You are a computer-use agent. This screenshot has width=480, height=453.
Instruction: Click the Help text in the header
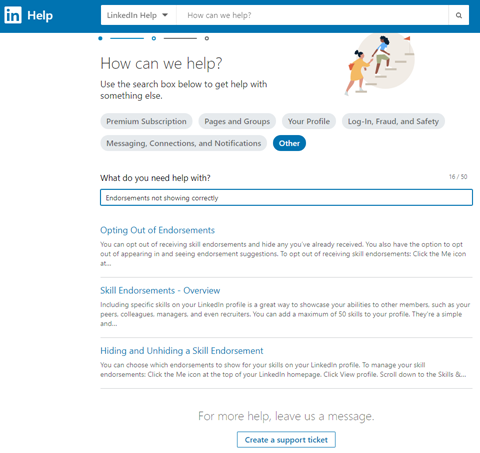[40, 15]
